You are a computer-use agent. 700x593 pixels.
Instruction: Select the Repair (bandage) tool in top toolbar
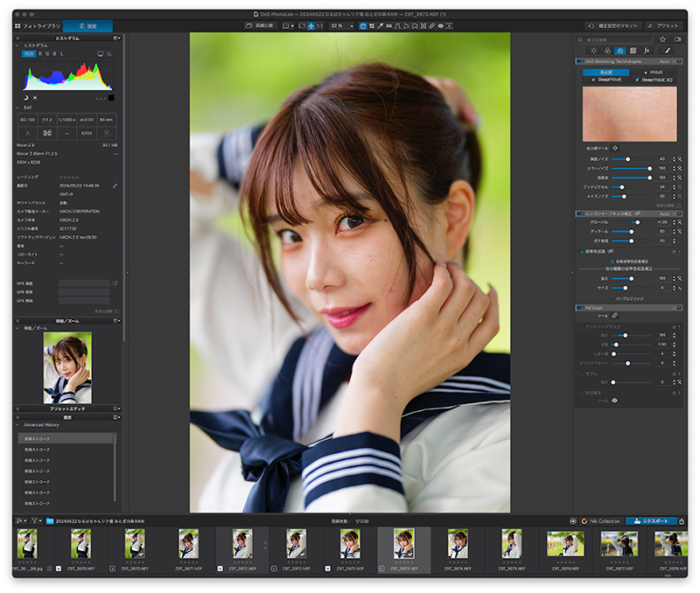click(432, 26)
